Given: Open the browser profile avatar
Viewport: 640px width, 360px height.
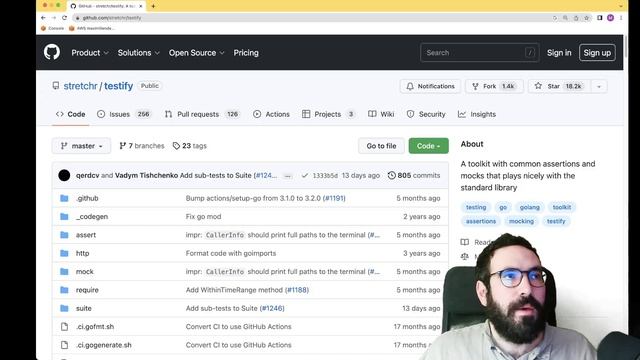Looking at the screenshot, I should [611, 18].
